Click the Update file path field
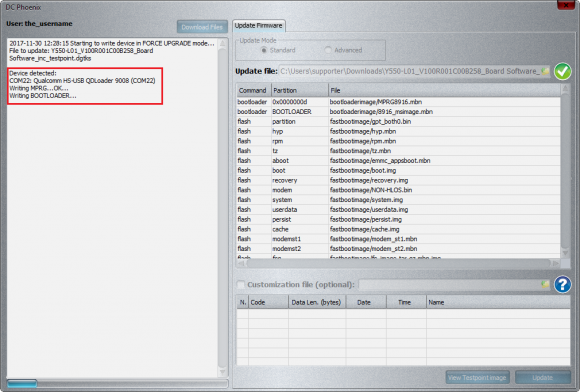Viewport: 580px width, 392px height. pos(410,71)
